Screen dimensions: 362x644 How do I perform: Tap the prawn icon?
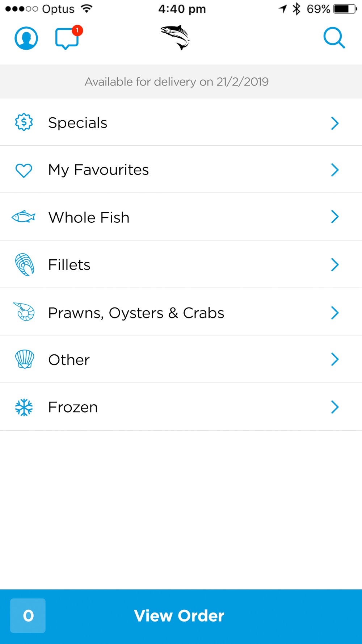(24, 311)
